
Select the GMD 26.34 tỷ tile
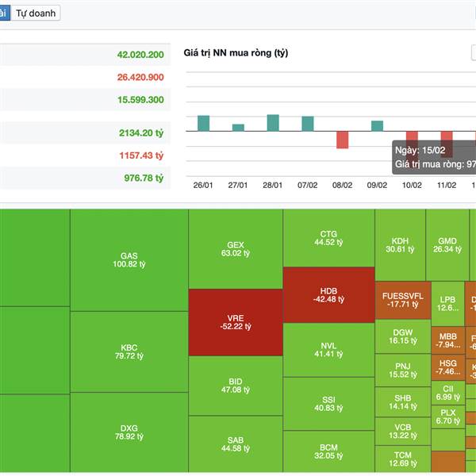447,245
